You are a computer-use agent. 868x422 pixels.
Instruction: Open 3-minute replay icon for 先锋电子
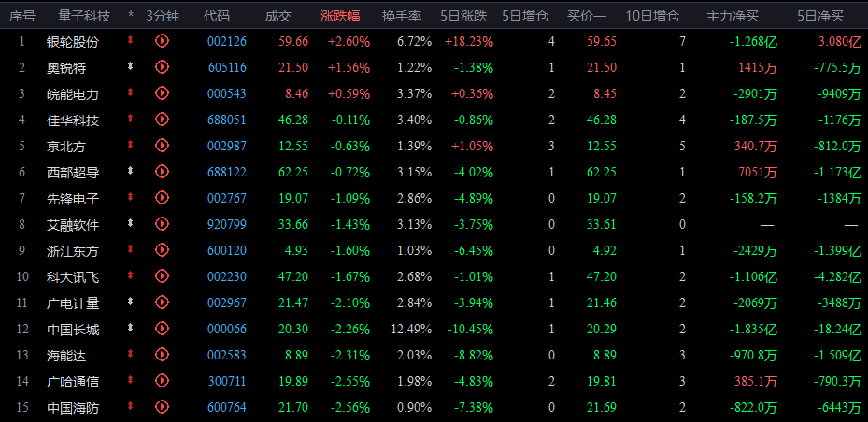pos(162,197)
